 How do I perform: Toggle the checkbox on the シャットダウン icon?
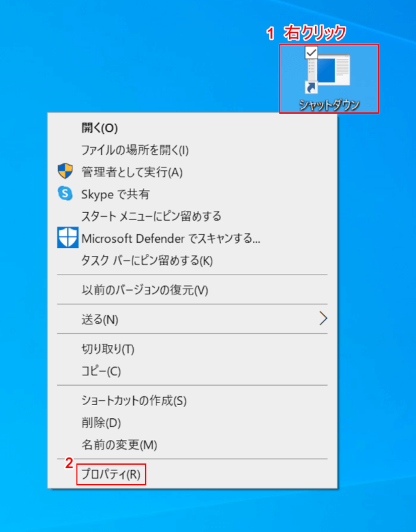(312, 53)
